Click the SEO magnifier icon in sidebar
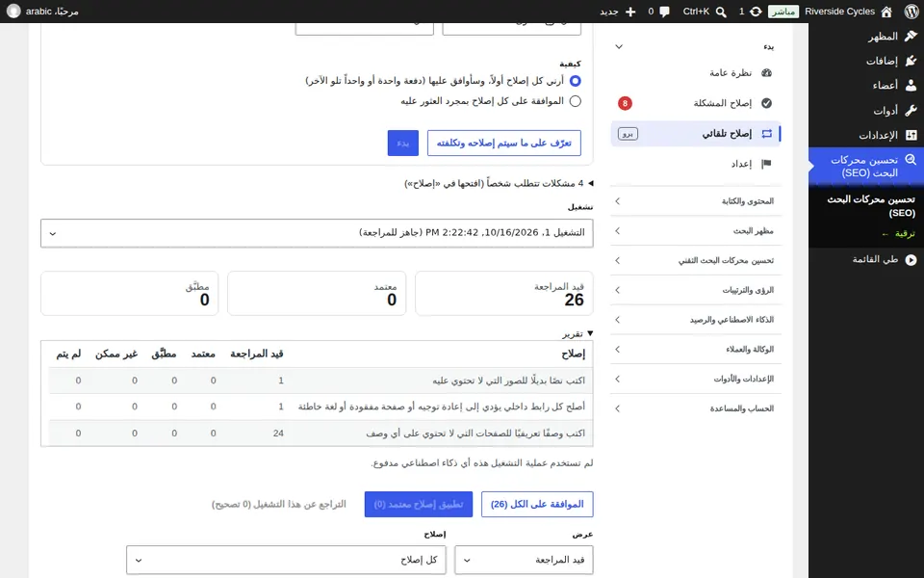The image size is (924, 578). [911, 160]
